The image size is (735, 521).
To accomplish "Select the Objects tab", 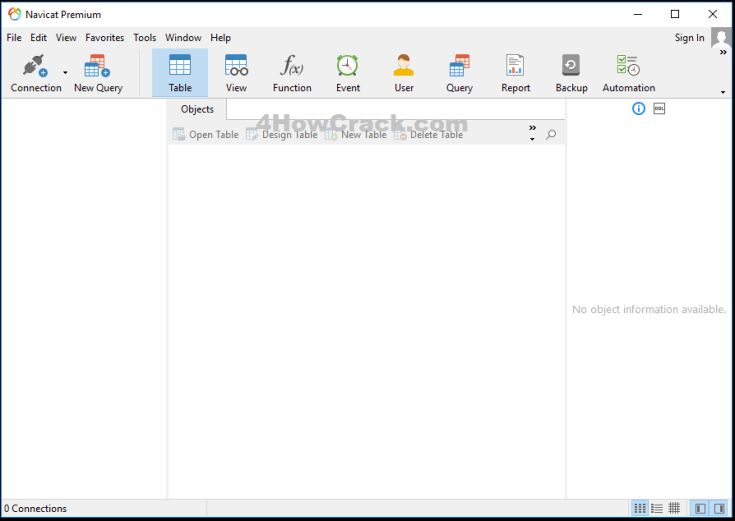I will point(197,109).
